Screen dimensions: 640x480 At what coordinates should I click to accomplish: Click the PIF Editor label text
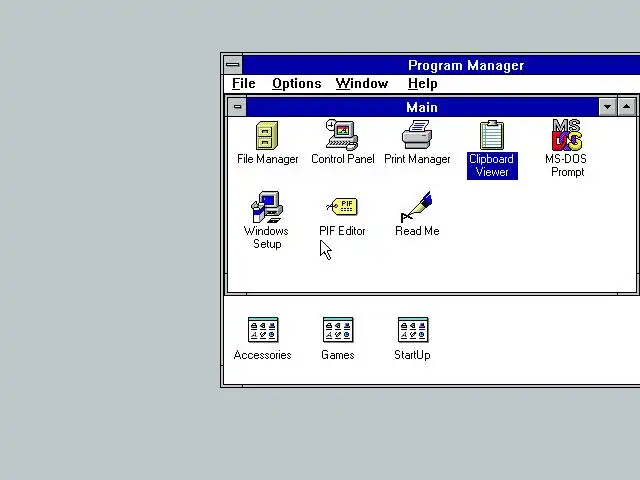tap(342, 231)
